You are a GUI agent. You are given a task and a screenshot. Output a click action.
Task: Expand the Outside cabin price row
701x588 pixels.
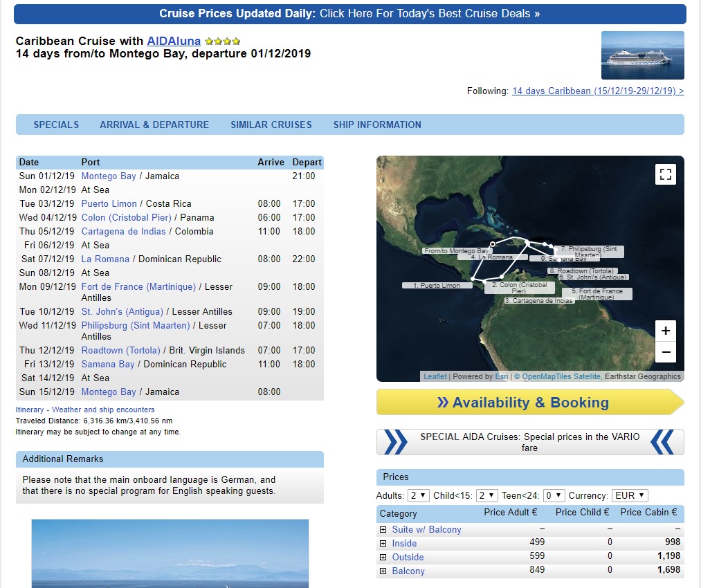pos(383,557)
